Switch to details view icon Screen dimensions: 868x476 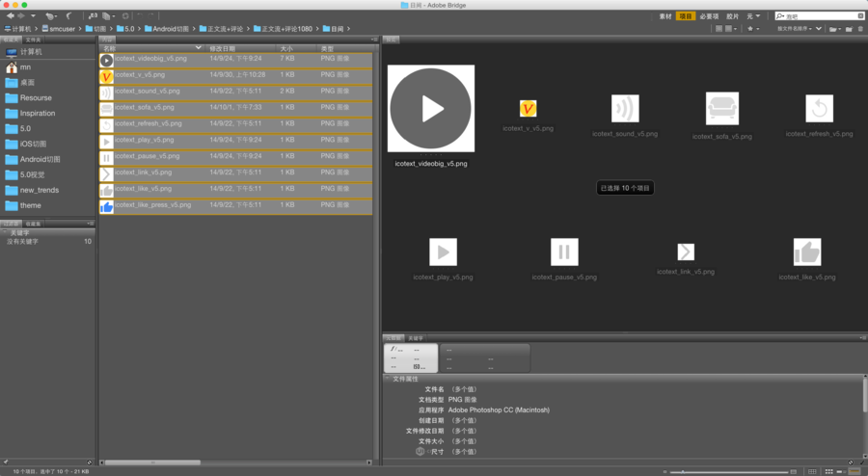pyautogui.click(x=840, y=471)
